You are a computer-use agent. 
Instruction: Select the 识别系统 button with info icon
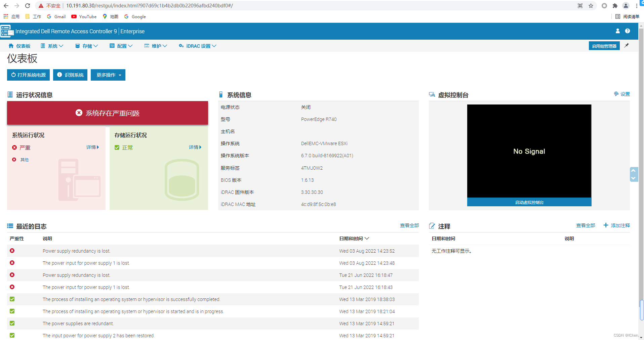point(70,75)
